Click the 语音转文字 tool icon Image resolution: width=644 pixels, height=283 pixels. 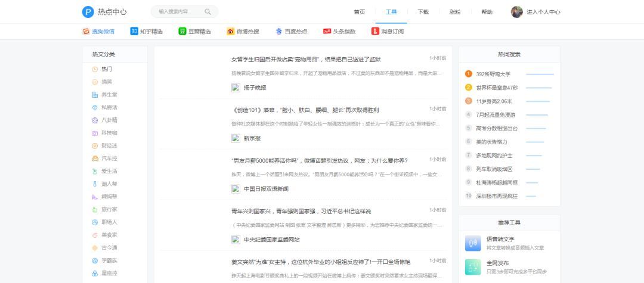[x=473, y=243]
